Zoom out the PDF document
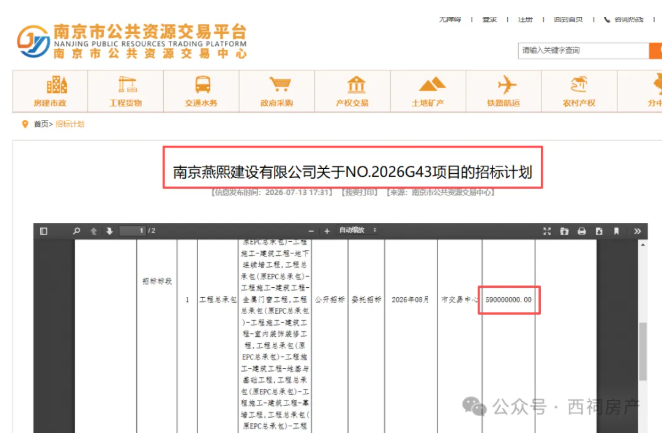Screen dimensions: 664x440 click(x=311, y=231)
